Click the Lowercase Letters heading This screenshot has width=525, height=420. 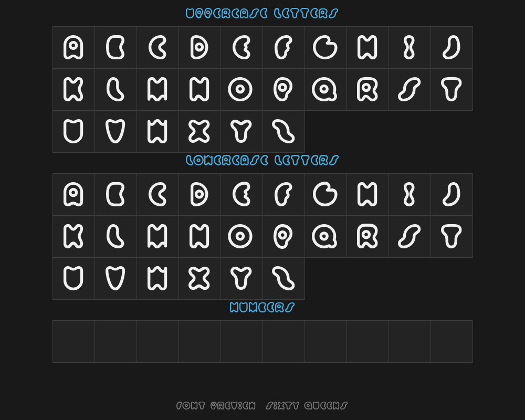pos(262,161)
